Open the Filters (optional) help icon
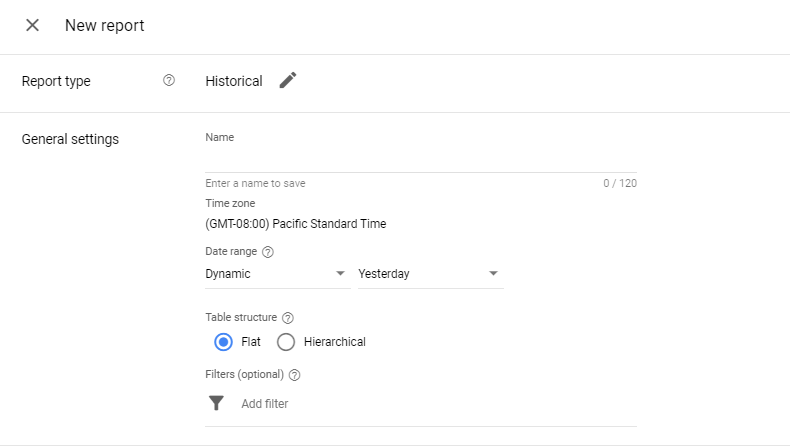 (x=295, y=375)
